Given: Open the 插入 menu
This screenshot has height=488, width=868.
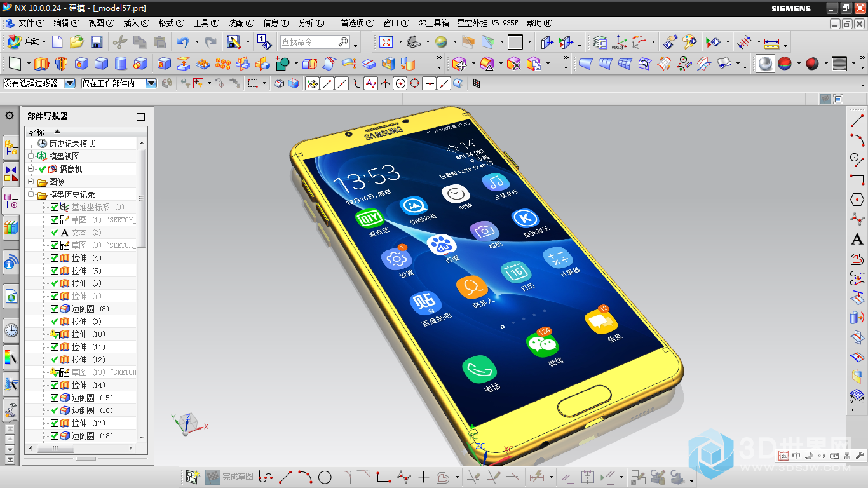Looking at the screenshot, I should coord(136,23).
